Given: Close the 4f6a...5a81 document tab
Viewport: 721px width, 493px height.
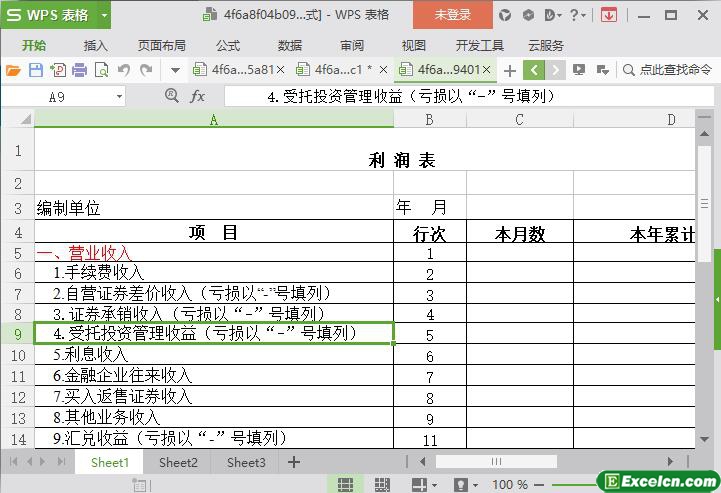Looking at the screenshot, I should point(280,70).
